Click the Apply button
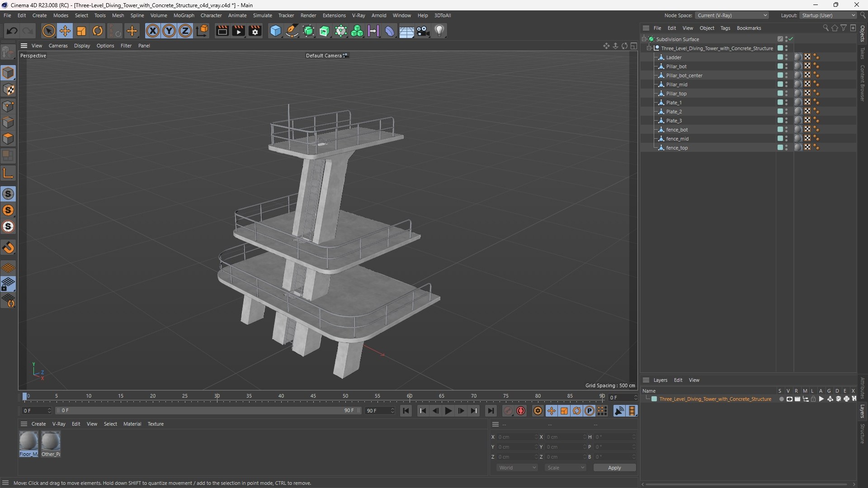The image size is (868, 488). 614,468
